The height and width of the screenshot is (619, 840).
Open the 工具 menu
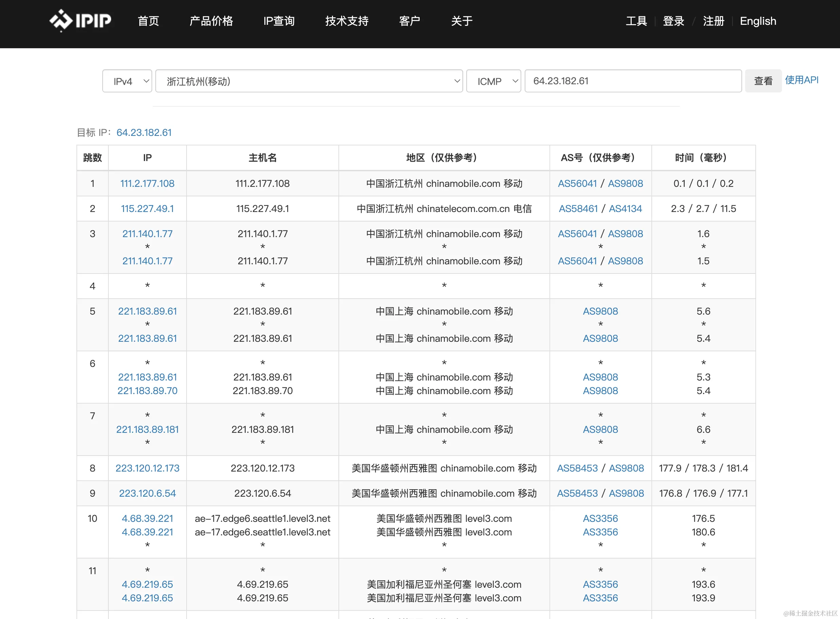636,21
